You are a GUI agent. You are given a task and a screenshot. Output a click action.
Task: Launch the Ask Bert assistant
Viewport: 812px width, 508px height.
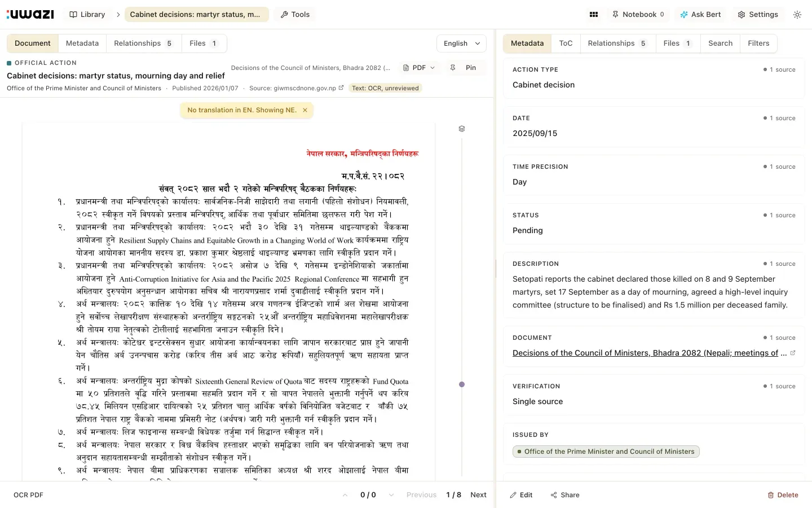coord(700,15)
